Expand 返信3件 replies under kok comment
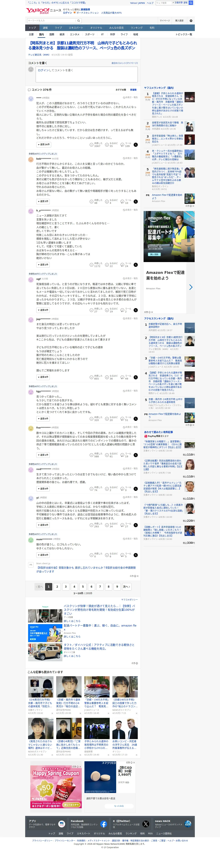 click(43, 201)
